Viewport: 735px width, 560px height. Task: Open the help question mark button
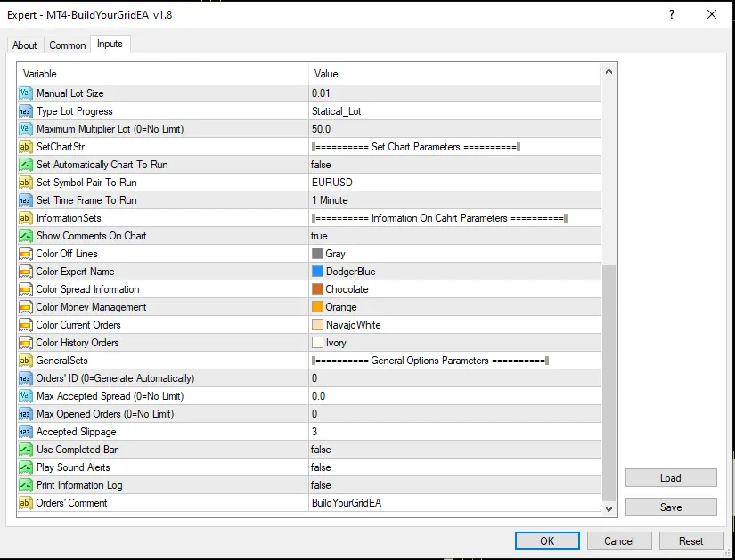click(x=672, y=14)
